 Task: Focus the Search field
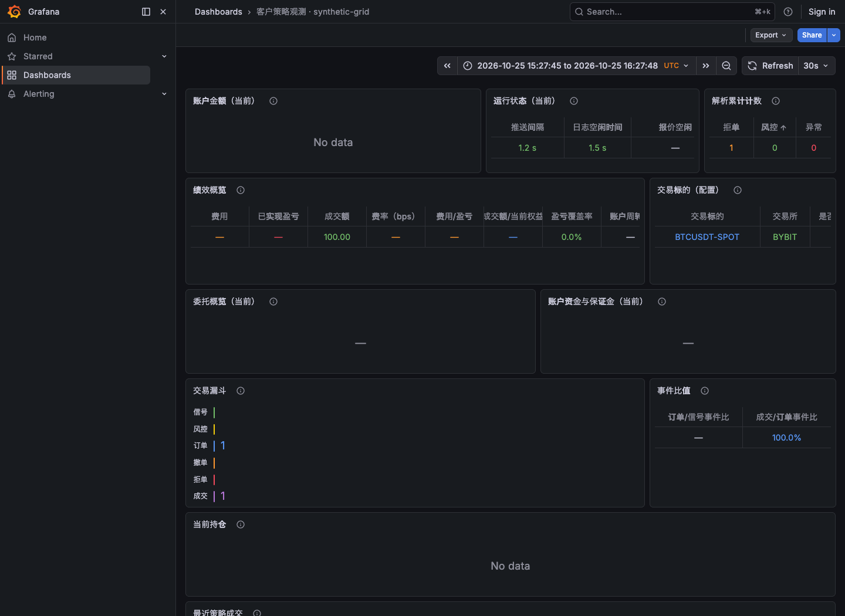[672, 12]
